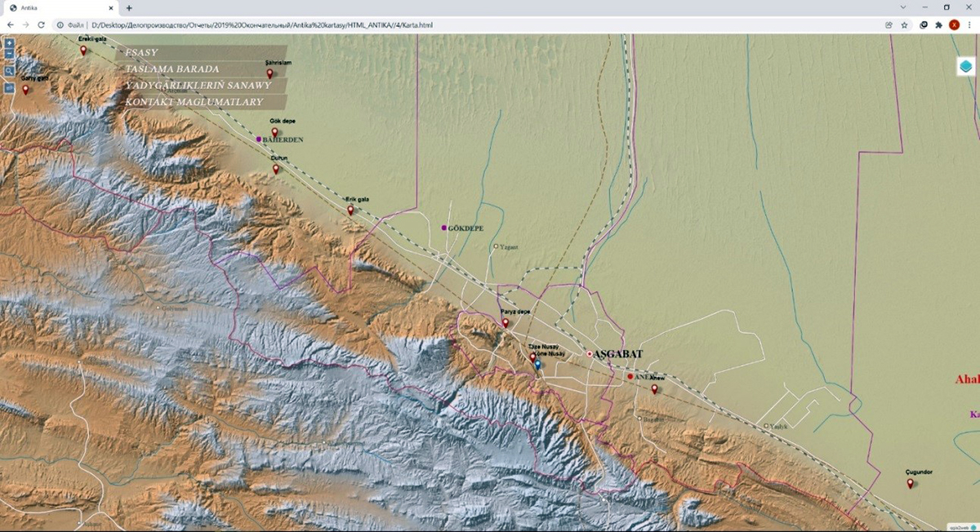980x532 pixels.
Task: Open the map search magnifier tool
Action: coord(9,71)
